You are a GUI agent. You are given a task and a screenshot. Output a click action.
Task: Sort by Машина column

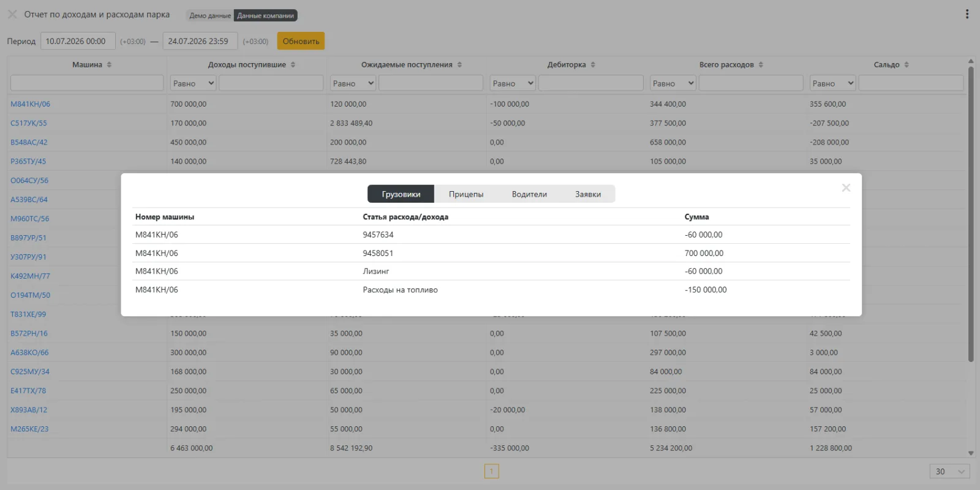tap(109, 65)
